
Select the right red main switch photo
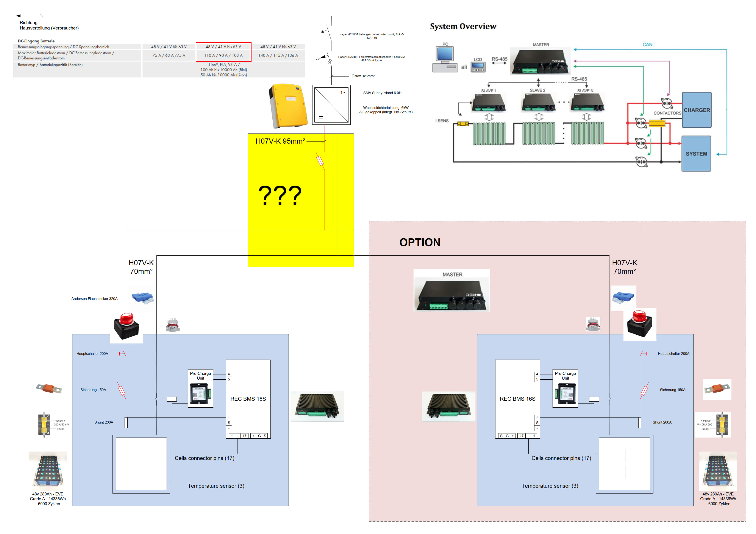pyautogui.click(x=640, y=324)
